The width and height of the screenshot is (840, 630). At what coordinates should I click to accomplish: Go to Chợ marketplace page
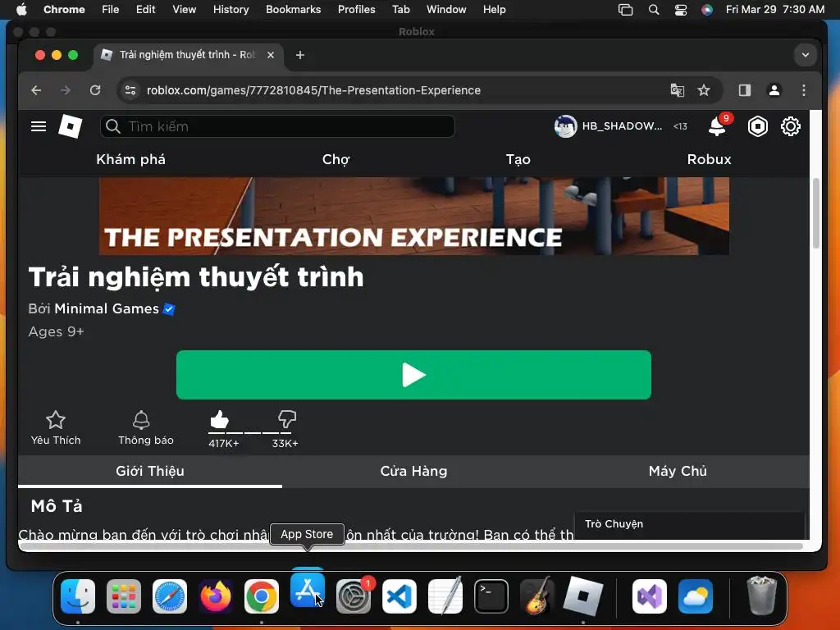point(336,159)
